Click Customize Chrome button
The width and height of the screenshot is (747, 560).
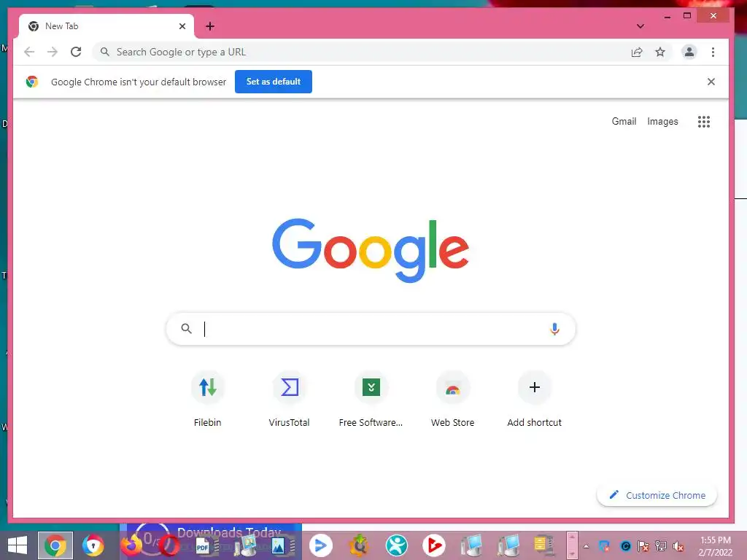[x=657, y=495]
